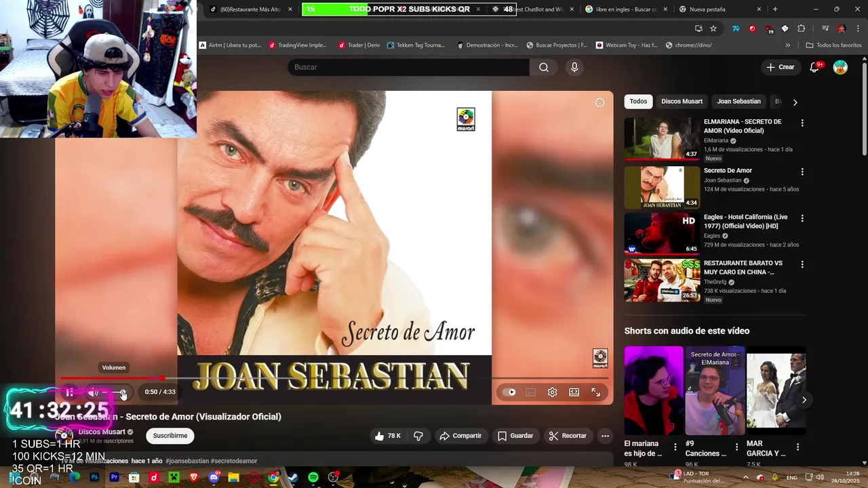Switch to theater mode view
The width and height of the screenshot is (868, 488).
point(574,392)
